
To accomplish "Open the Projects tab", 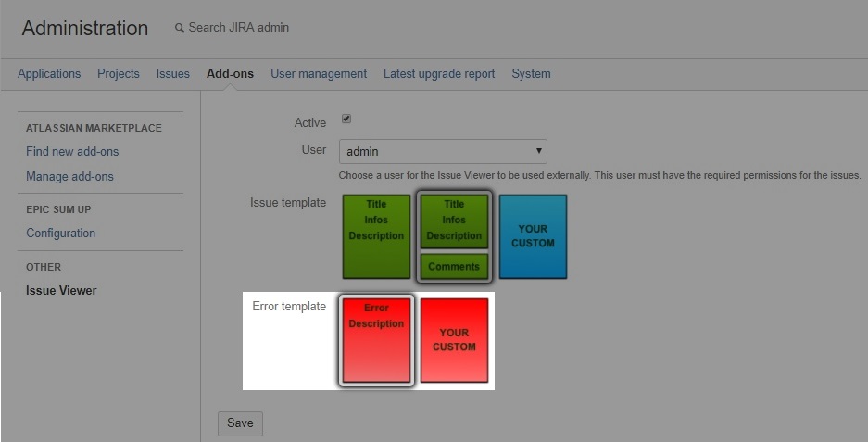I will tap(119, 74).
